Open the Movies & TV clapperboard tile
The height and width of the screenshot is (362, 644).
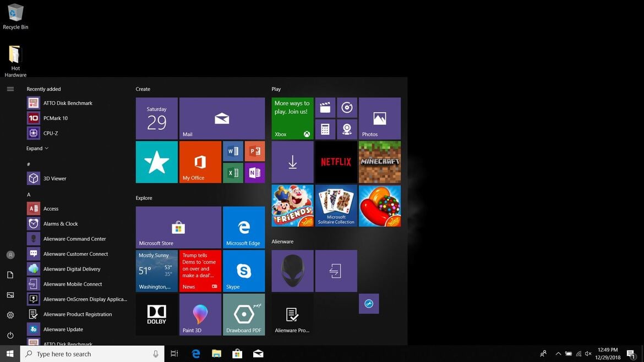tap(325, 107)
